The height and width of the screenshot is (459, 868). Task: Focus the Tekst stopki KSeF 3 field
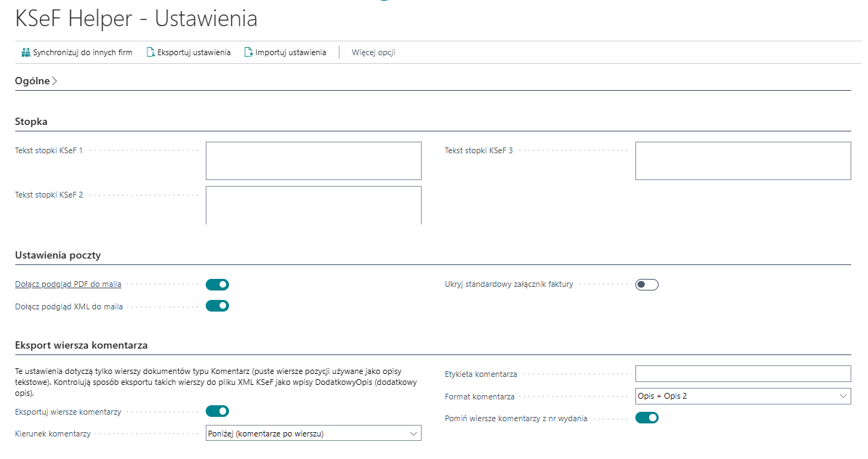click(x=743, y=161)
